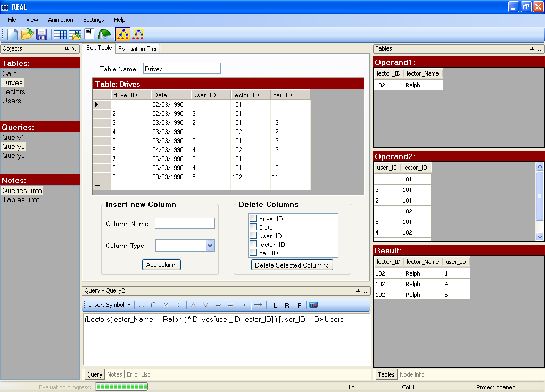
Task: Open Query3 in the Queries list
Action: pos(13,155)
